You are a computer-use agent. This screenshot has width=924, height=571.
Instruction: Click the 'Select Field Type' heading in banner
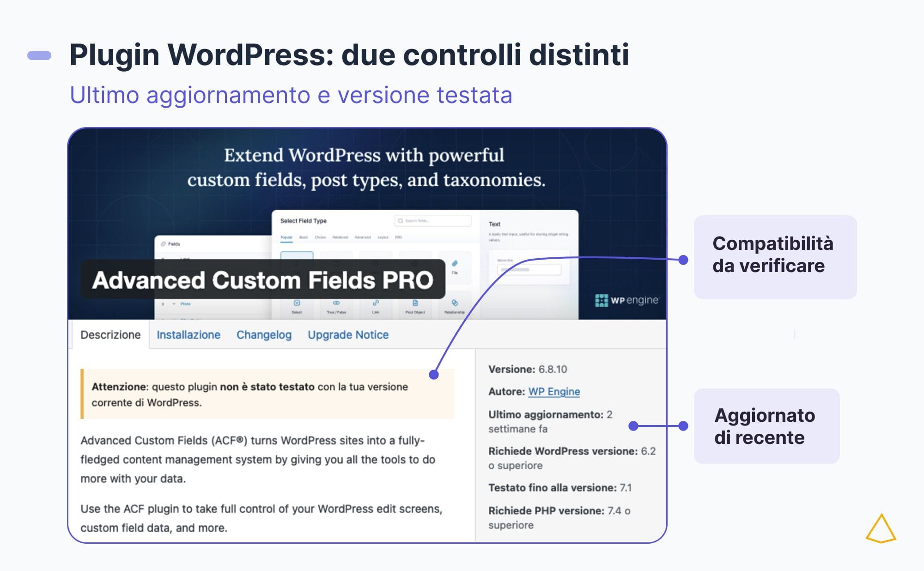(x=303, y=221)
